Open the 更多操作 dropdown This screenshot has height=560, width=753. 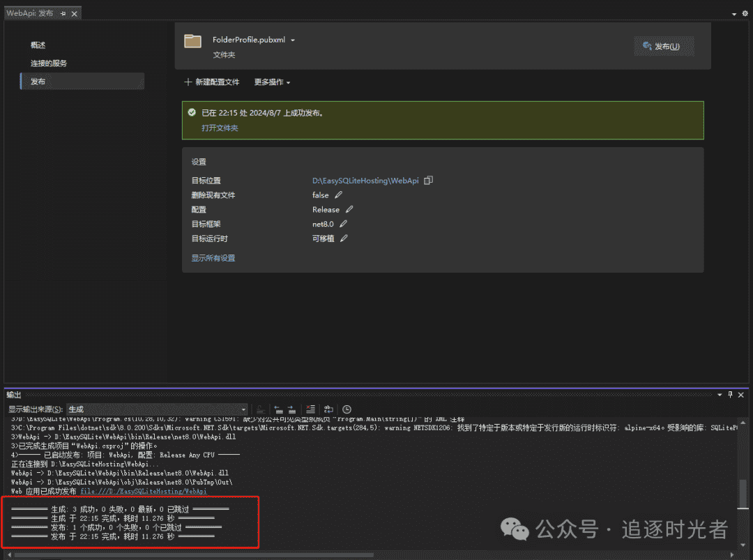272,82
